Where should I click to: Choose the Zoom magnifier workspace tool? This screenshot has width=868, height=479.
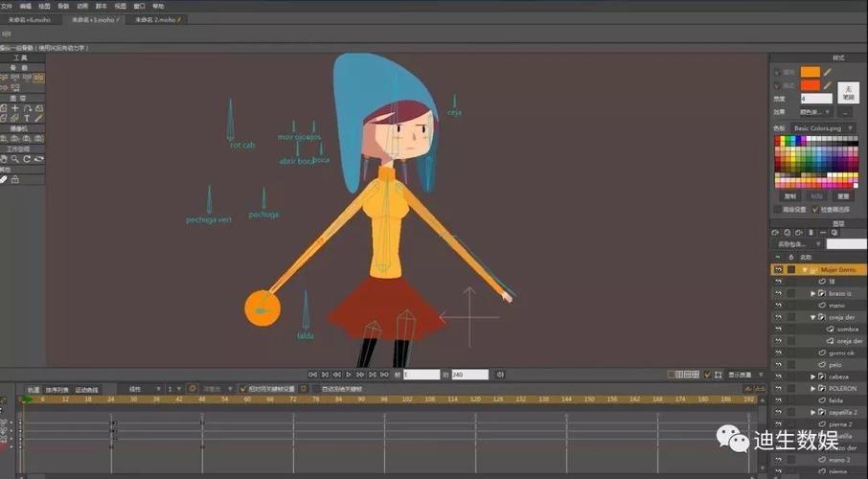click(x=15, y=159)
